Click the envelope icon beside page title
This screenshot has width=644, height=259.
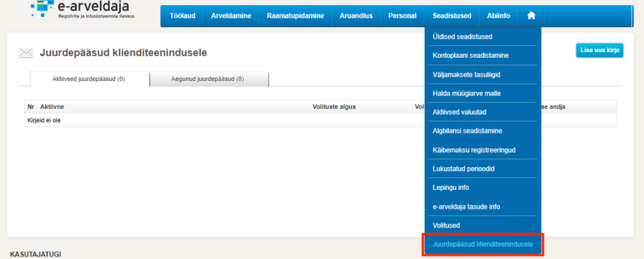click(x=26, y=53)
